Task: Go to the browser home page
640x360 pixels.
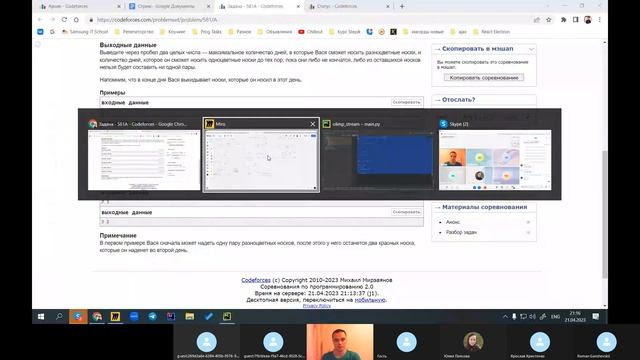Action: point(76,20)
